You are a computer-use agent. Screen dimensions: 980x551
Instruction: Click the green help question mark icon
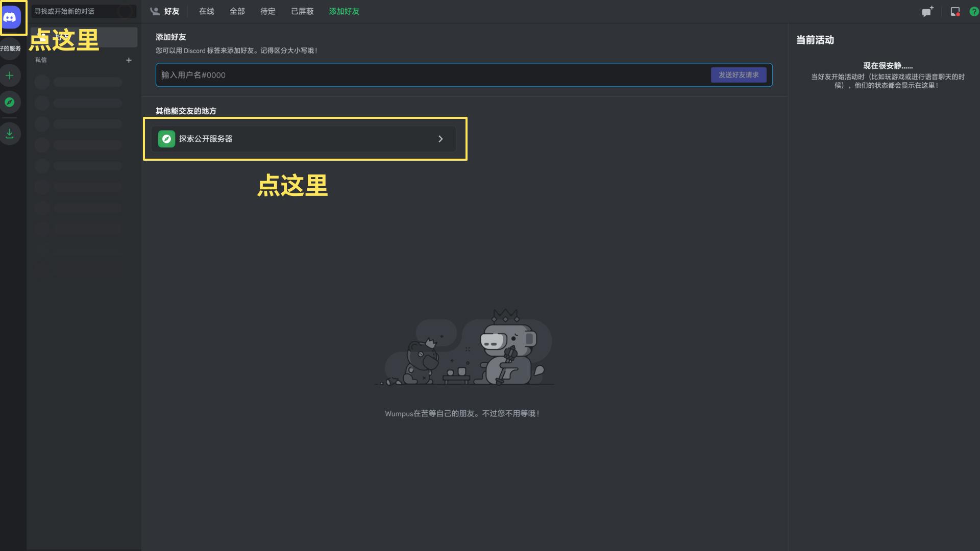974,12
